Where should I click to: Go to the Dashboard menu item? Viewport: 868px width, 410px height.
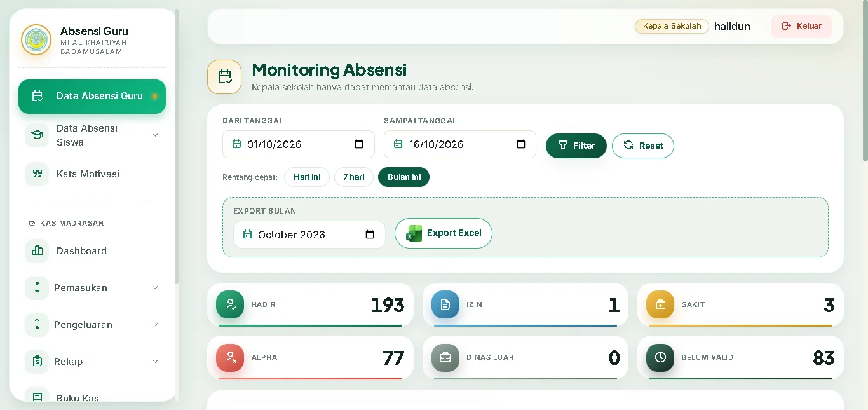click(x=92, y=250)
